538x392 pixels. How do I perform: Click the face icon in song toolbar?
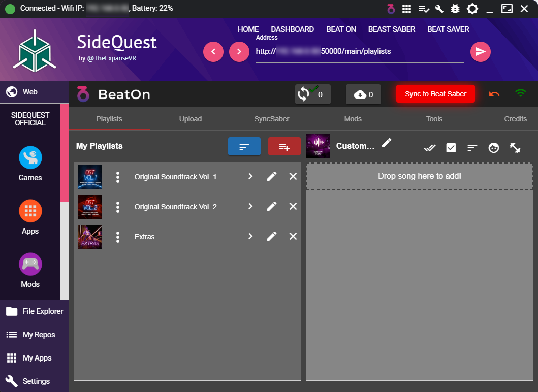tap(494, 148)
